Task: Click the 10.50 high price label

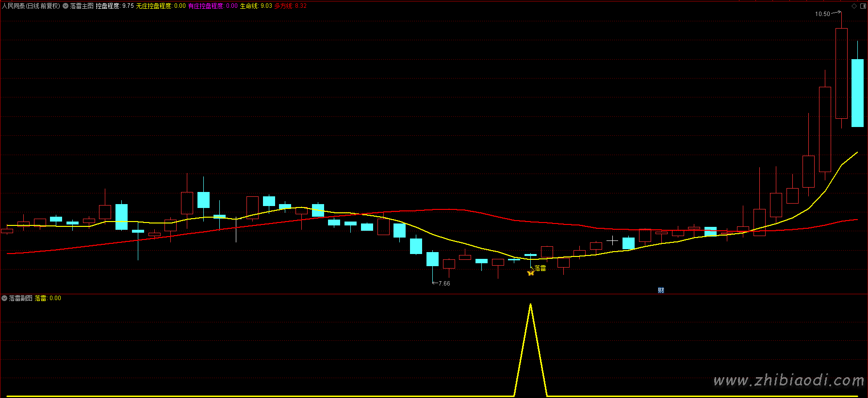Action: [x=822, y=14]
